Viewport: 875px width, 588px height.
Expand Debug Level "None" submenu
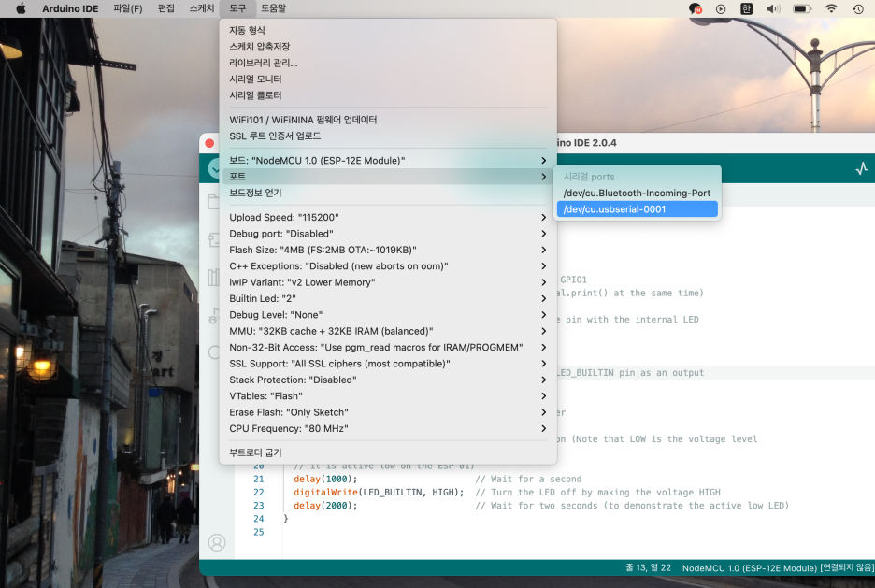pos(388,314)
